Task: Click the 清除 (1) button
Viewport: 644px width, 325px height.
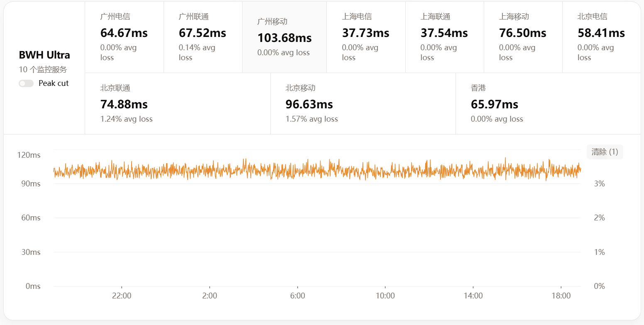Action: coord(605,152)
